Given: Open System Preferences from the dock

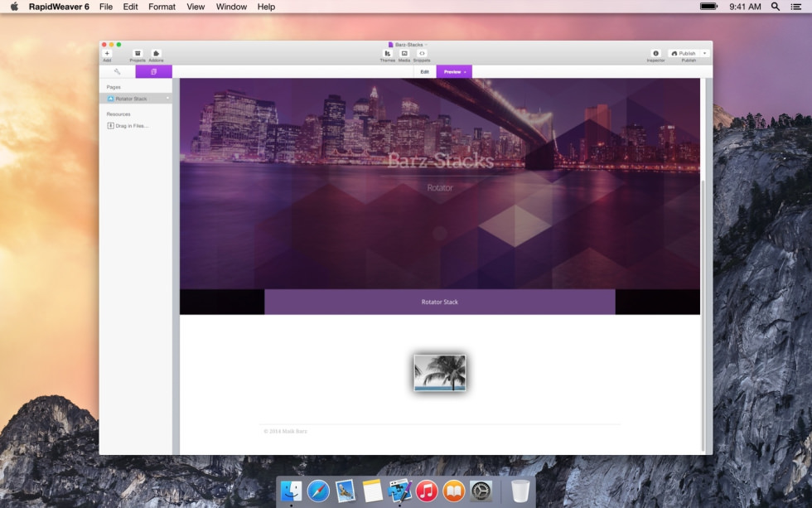Looking at the screenshot, I should pos(481,491).
